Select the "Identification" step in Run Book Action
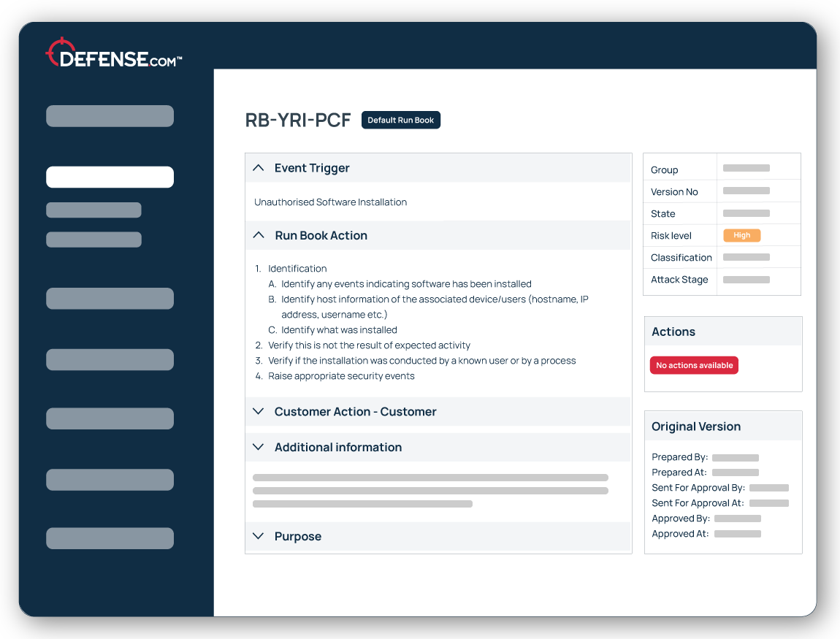840x639 pixels. 297,268
